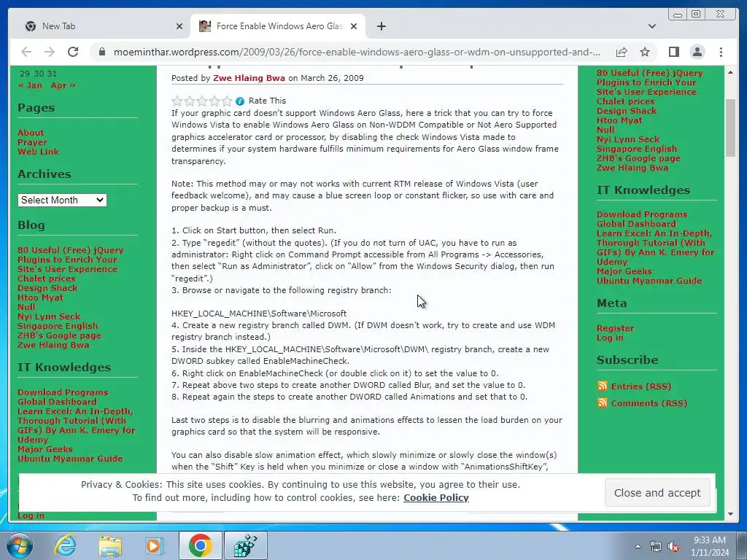The height and width of the screenshot is (560, 747).
Task: Open the Web Link page
Action: (38, 152)
